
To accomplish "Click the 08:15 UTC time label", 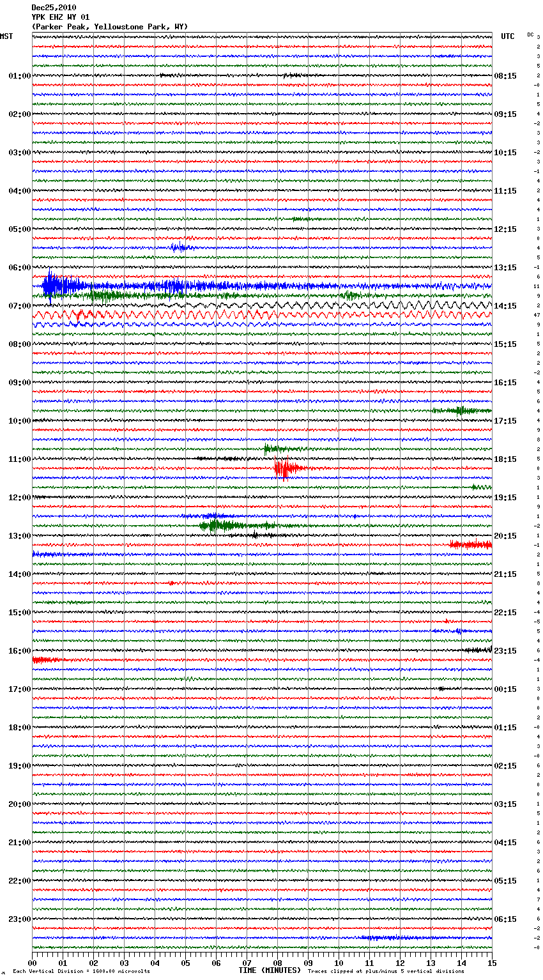I will coord(505,76).
